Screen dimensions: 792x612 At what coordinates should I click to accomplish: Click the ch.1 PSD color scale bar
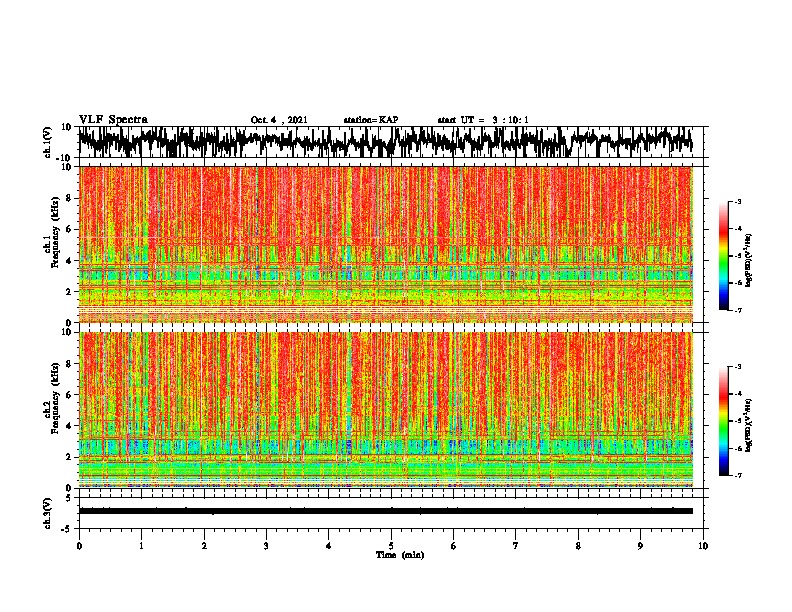pyautogui.click(x=723, y=256)
